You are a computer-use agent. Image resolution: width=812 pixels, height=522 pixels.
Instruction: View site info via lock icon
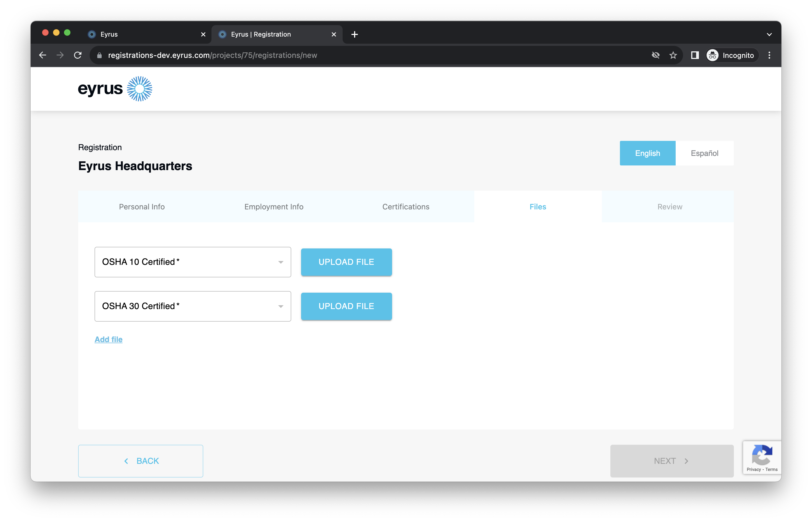[x=99, y=55]
